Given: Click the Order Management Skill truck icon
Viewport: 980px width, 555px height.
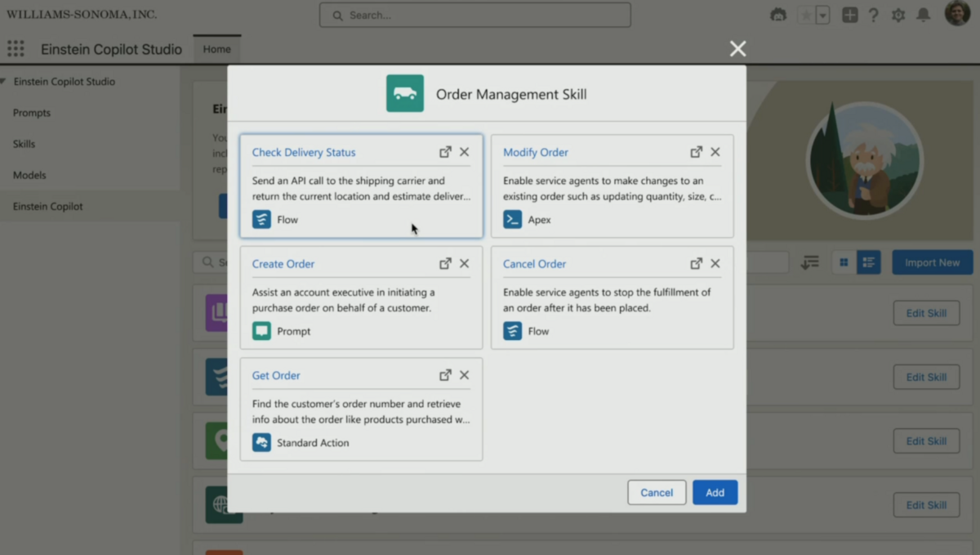Looking at the screenshot, I should (405, 93).
